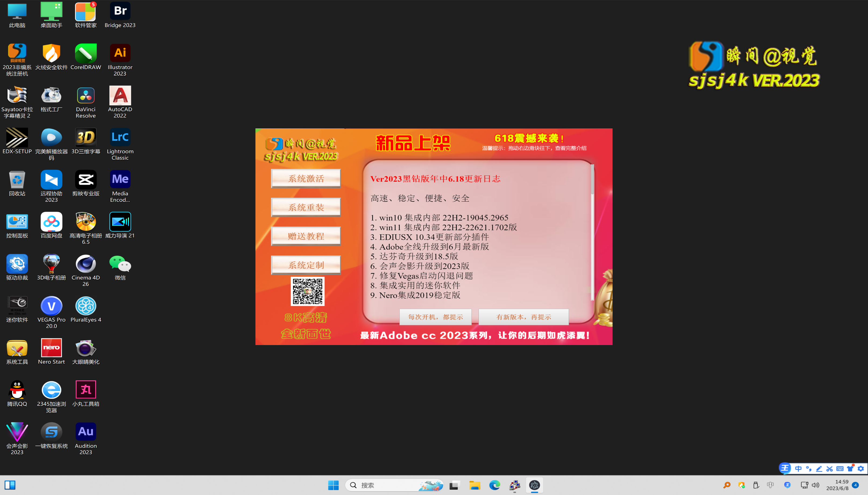This screenshot has width=868, height=495.
Task: Open 软件管家 icon with badge
Action: tap(86, 15)
